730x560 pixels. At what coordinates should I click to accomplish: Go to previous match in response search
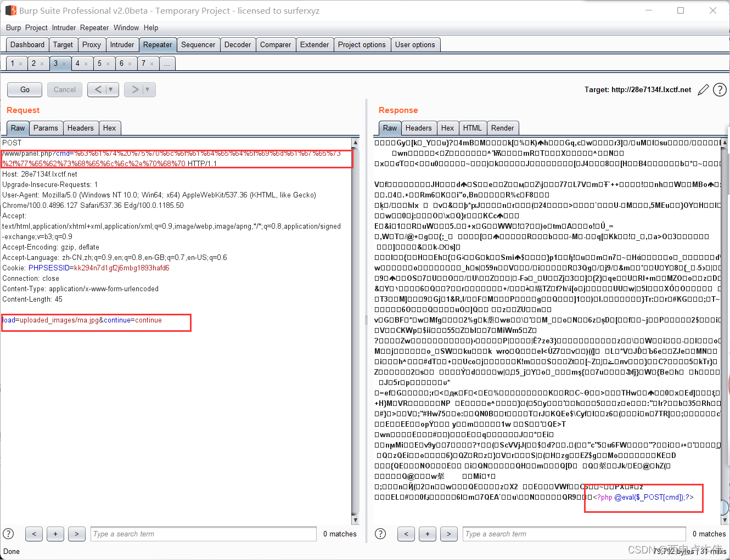coord(406,534)
